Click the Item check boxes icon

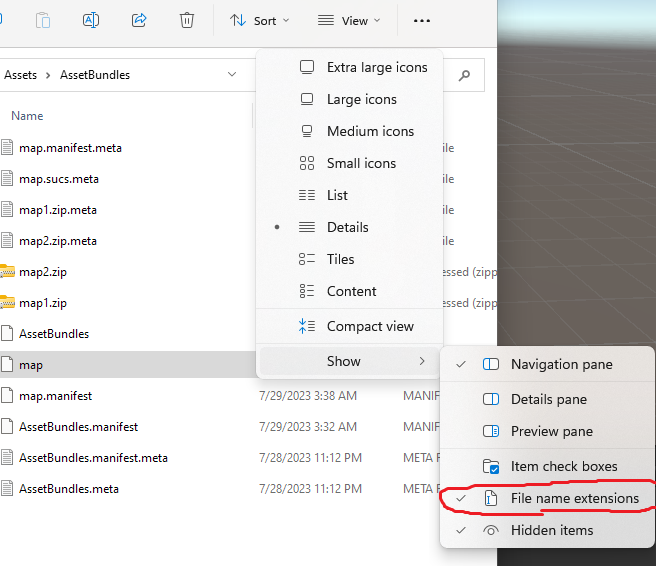(x=491, y=466)
